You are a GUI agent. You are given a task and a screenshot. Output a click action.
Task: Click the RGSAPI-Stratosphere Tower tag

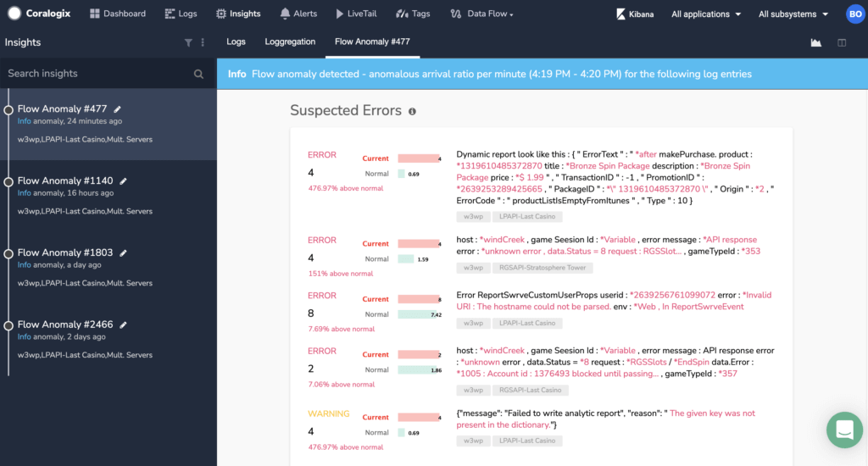pos(542,268)
